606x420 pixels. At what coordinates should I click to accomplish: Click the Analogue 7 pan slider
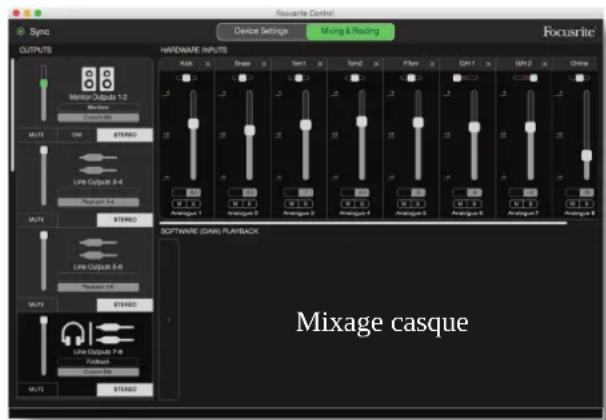click(x=526, y=78)
